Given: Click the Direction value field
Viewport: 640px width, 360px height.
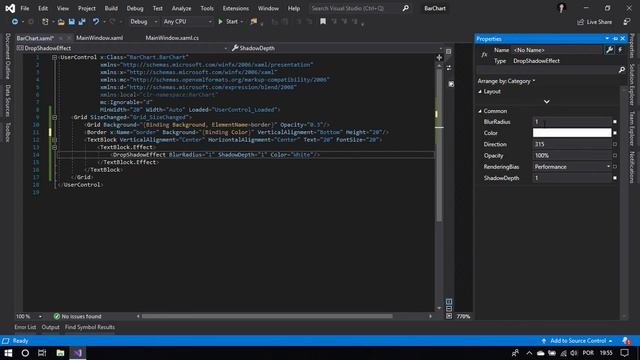Looking at the screenshot, I should click(x=572, y=144).
